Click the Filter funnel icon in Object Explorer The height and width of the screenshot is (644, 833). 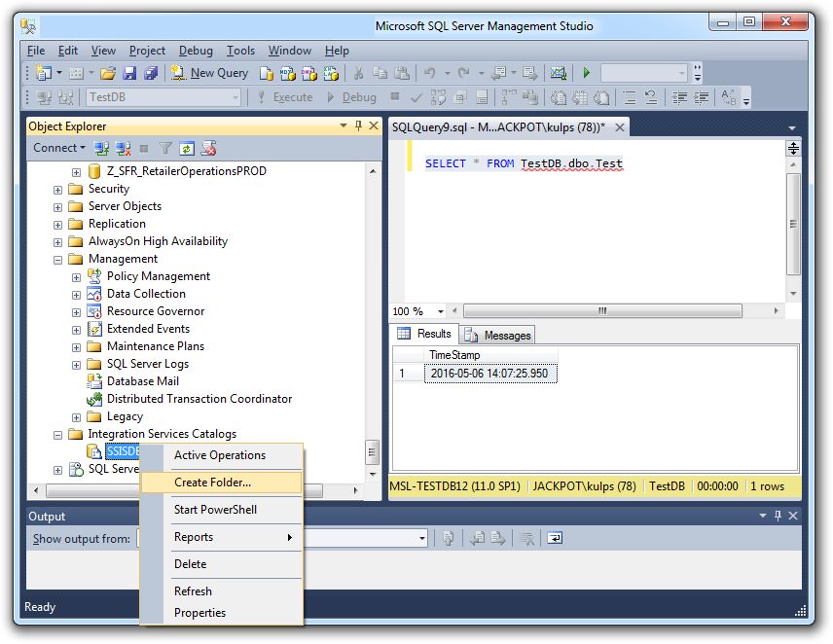165,149
